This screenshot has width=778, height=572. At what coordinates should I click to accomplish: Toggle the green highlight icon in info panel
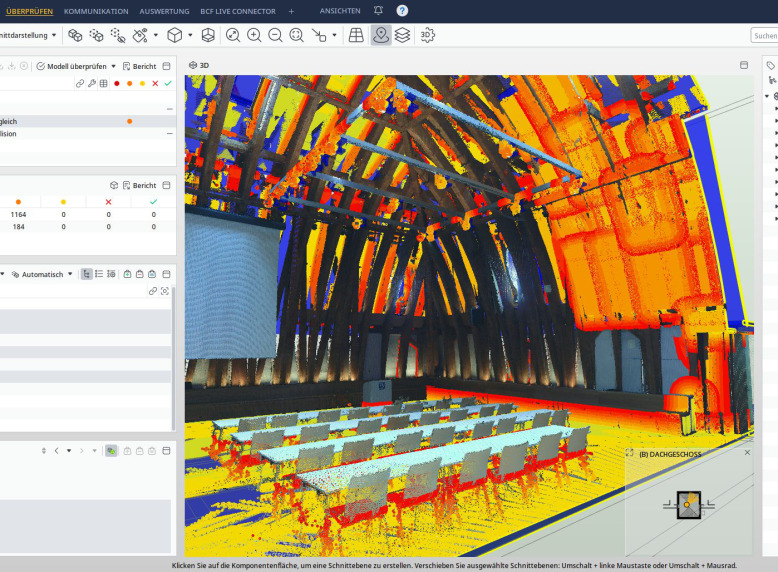point(111,450)
